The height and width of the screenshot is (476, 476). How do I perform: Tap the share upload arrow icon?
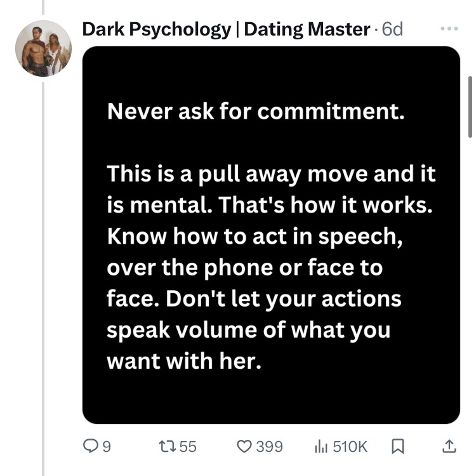point(449,447)
